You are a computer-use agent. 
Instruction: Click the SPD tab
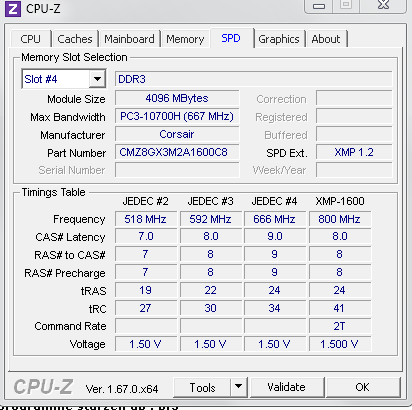(231, 38)
